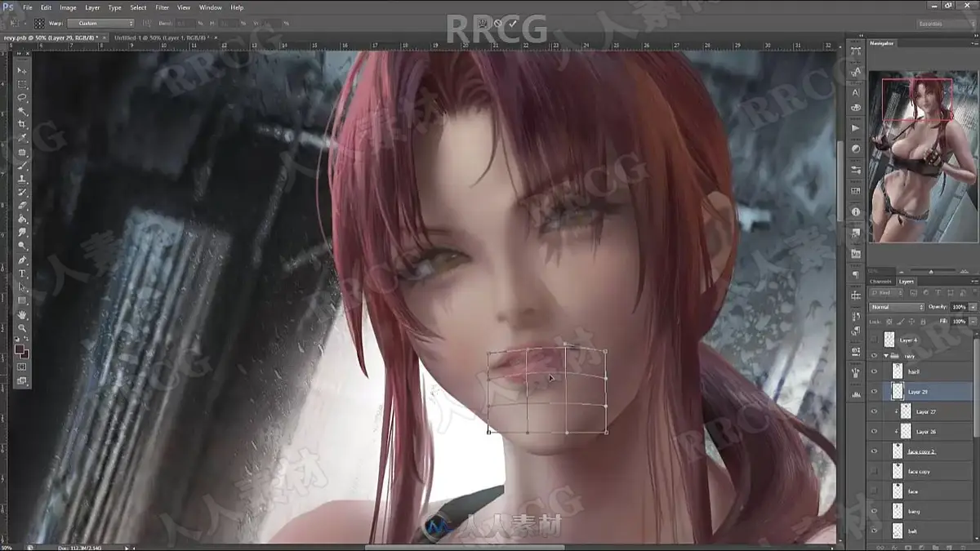Hide the hair3 layer

[875, 371]
